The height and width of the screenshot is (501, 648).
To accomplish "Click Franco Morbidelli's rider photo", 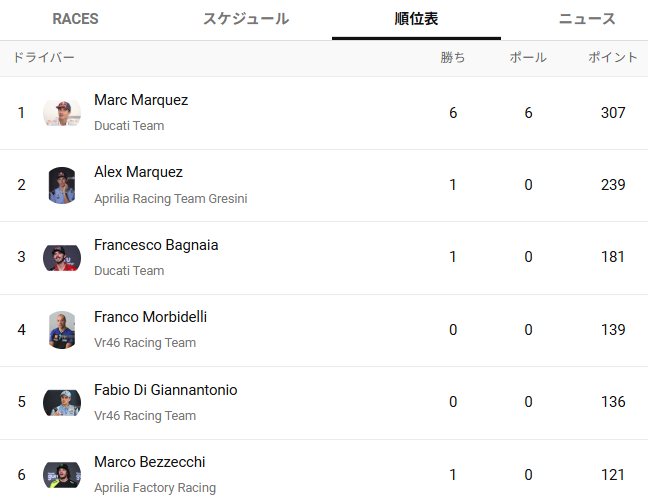I will pyautogui.click(x=62, y=330).
